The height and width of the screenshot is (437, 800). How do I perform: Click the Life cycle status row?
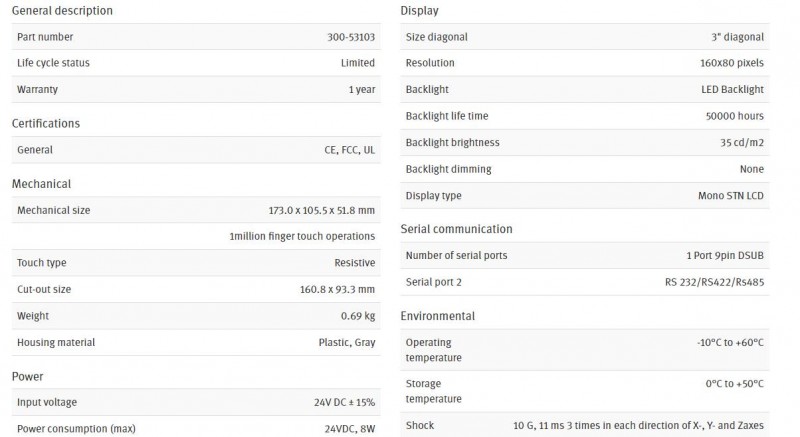[x=196, y=63]
